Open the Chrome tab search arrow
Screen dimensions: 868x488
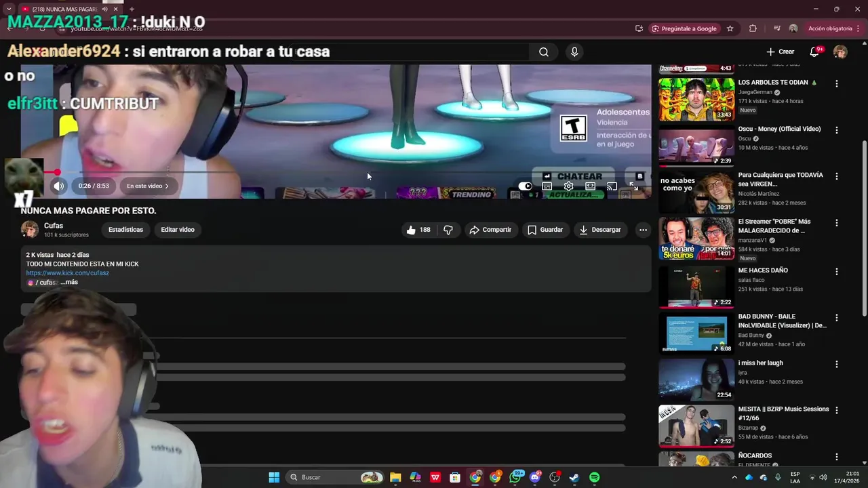(9, 9)
